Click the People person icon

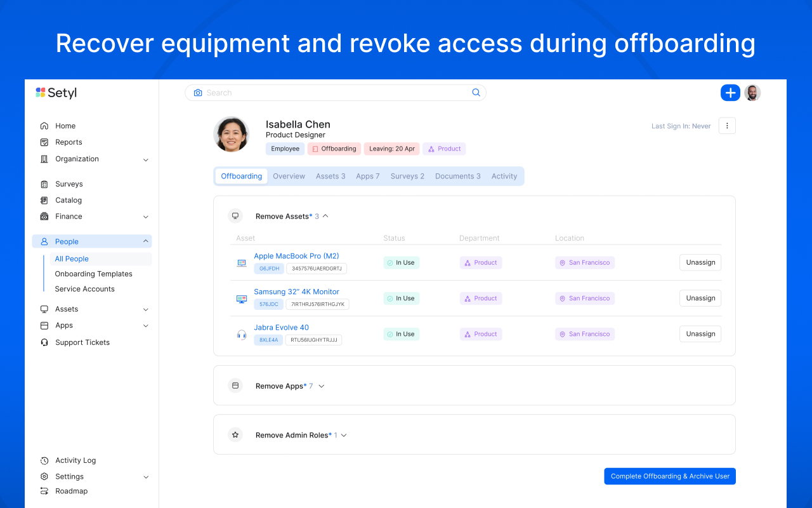[44, 241]
